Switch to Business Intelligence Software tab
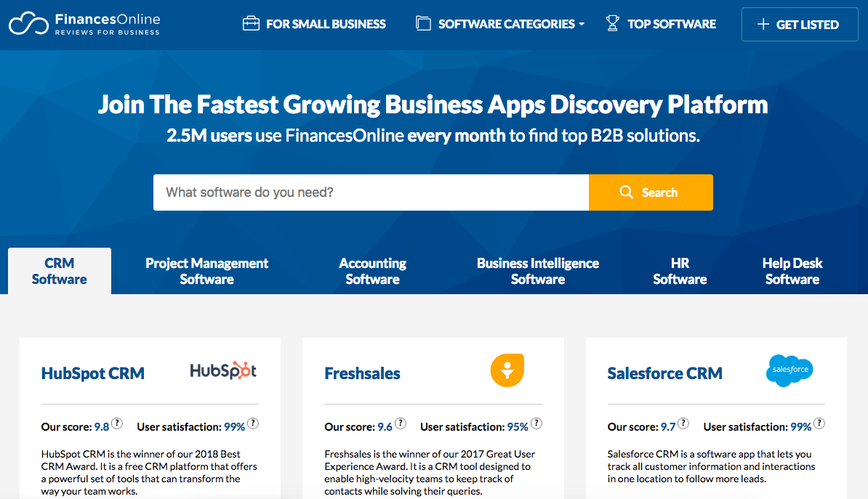 [537, 271]
